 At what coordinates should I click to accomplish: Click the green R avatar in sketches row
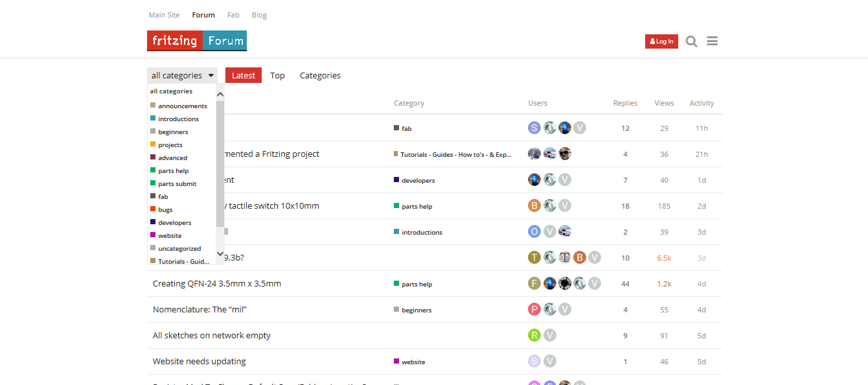click(534, 335)
